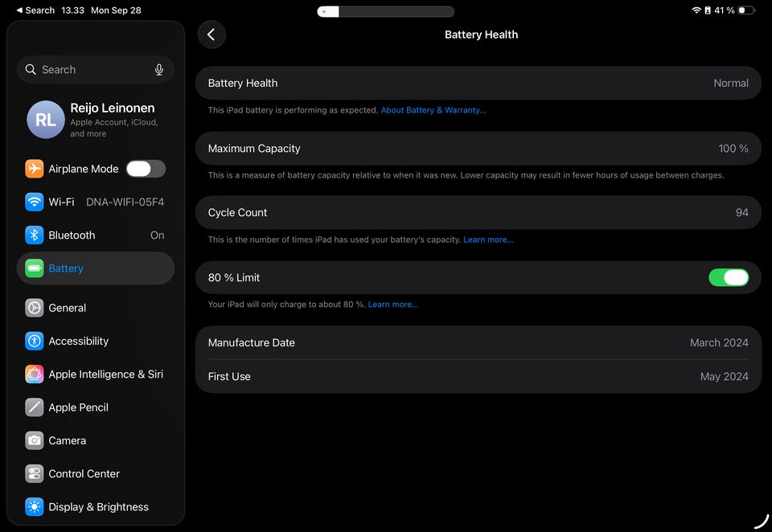
Task: Tap the Apple Pencil icon
Action: click(x=35, y=407)
